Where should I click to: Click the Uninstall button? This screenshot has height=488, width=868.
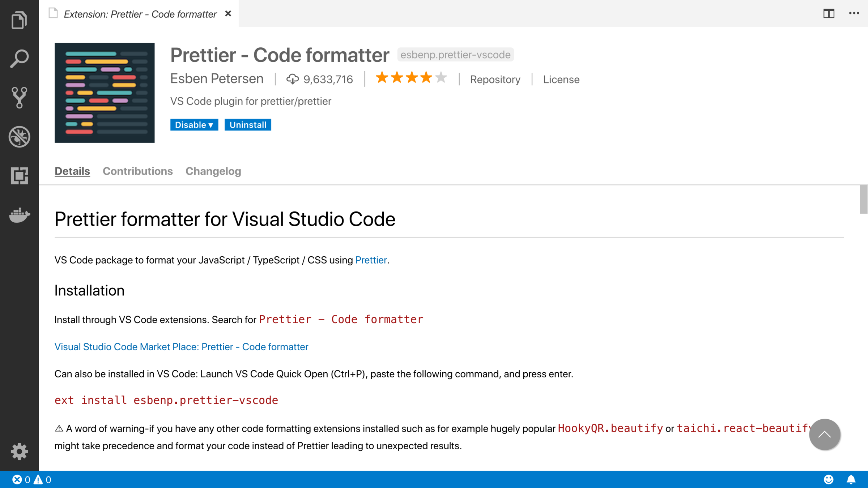tap(248, 125)
